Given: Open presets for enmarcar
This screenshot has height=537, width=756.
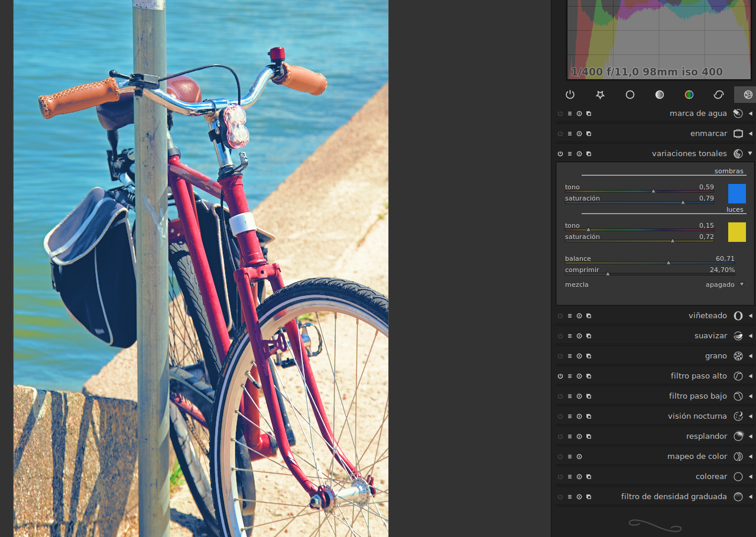Looking at the screenshot, I should [570, 134].
